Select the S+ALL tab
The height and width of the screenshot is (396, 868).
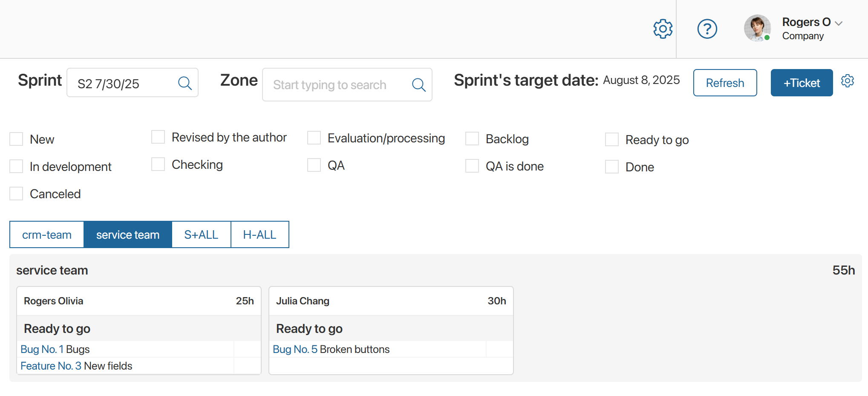pyautogui.click(x=201, y=234)
